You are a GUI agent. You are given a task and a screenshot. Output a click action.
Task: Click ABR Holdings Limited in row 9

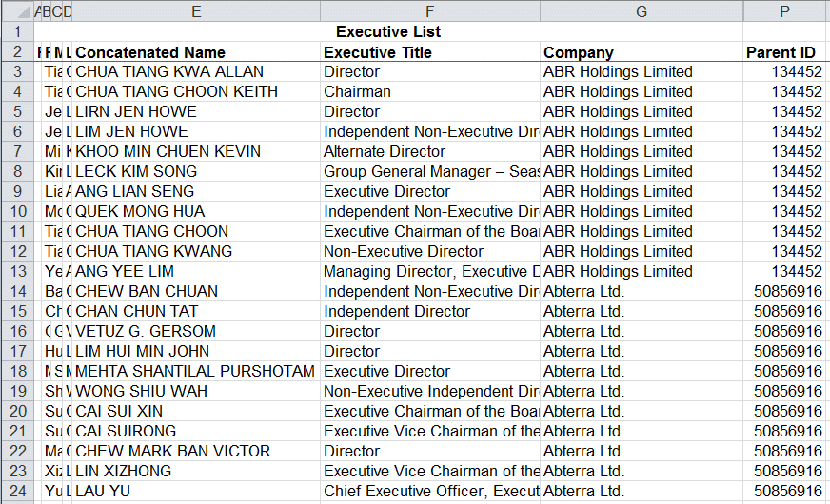click(x=641, y=191)
